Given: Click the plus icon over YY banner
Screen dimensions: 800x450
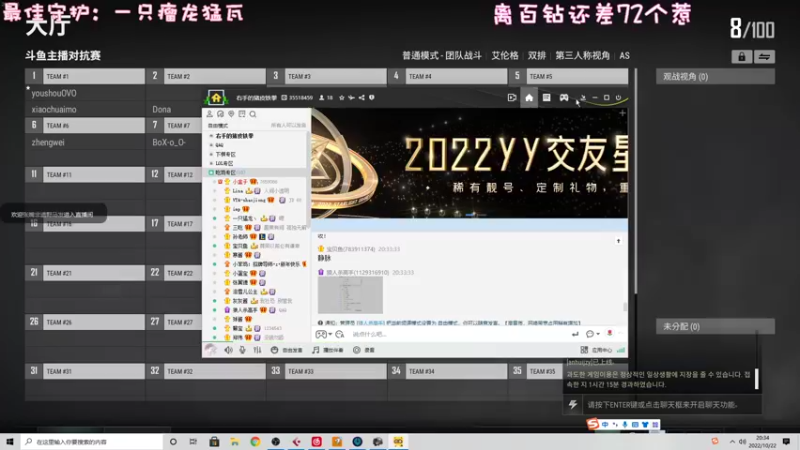Looking at the screenshot, I should 622,113.
